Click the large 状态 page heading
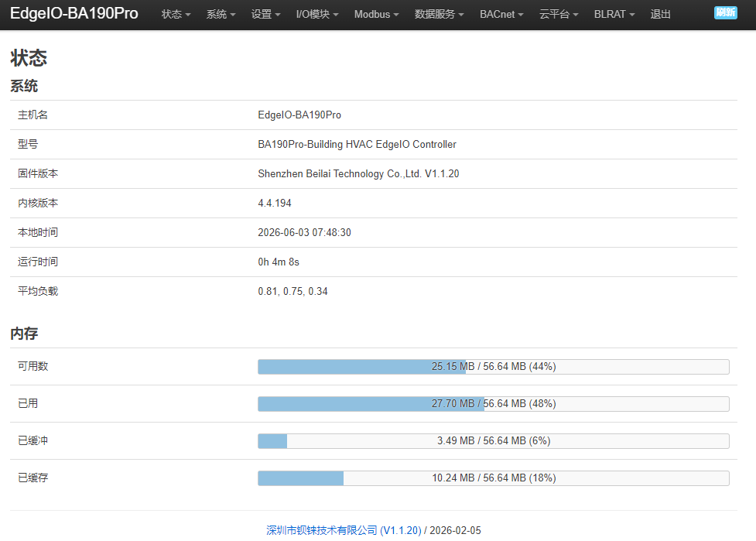This screenshot has height=541, width=756. coord(29,58)
